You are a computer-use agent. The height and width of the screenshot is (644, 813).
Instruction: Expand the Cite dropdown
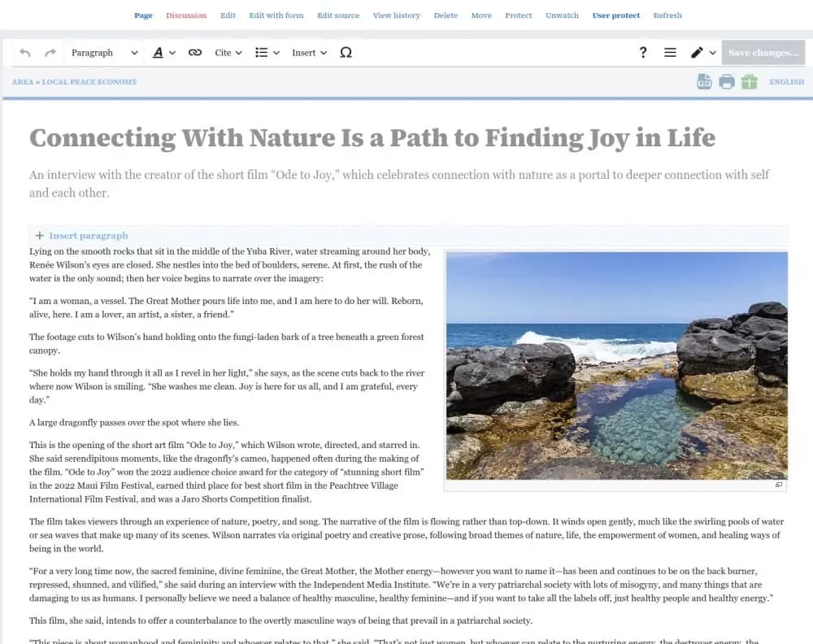228,52
